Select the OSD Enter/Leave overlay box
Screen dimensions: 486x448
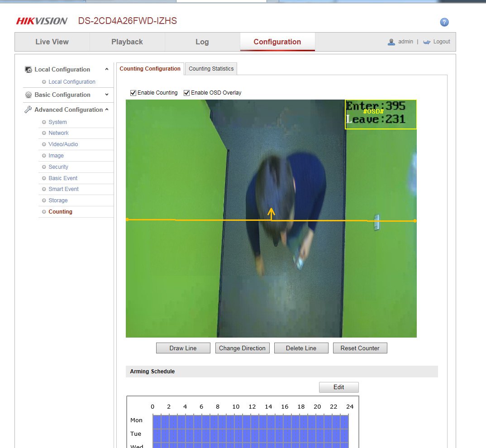[x=381, y=114]
